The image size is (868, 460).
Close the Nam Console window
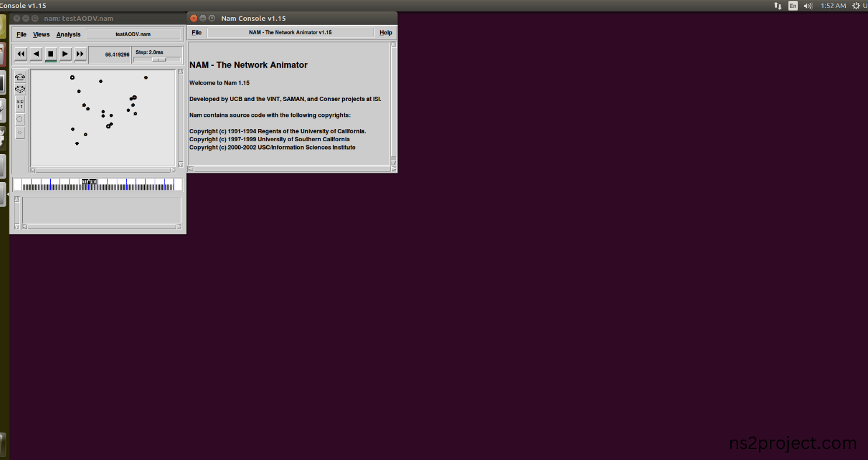[194, 19]
